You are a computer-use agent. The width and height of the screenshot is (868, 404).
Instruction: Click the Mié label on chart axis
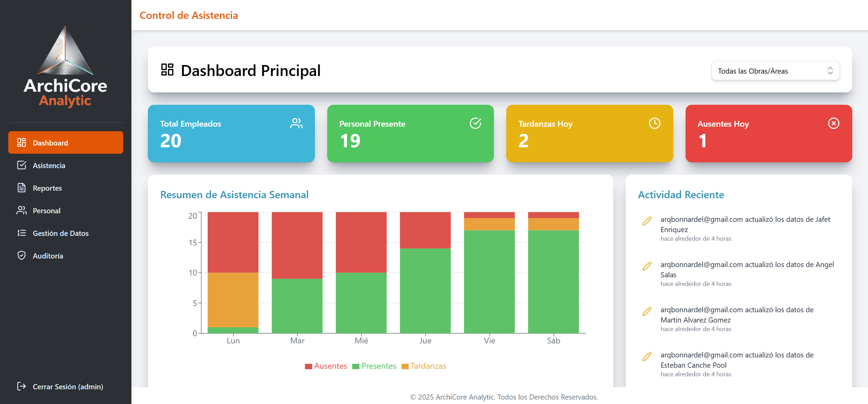click(361, 340)
